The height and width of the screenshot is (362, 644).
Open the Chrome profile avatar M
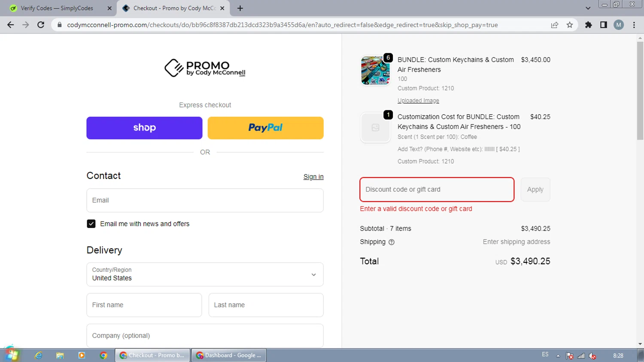point(619,25)
